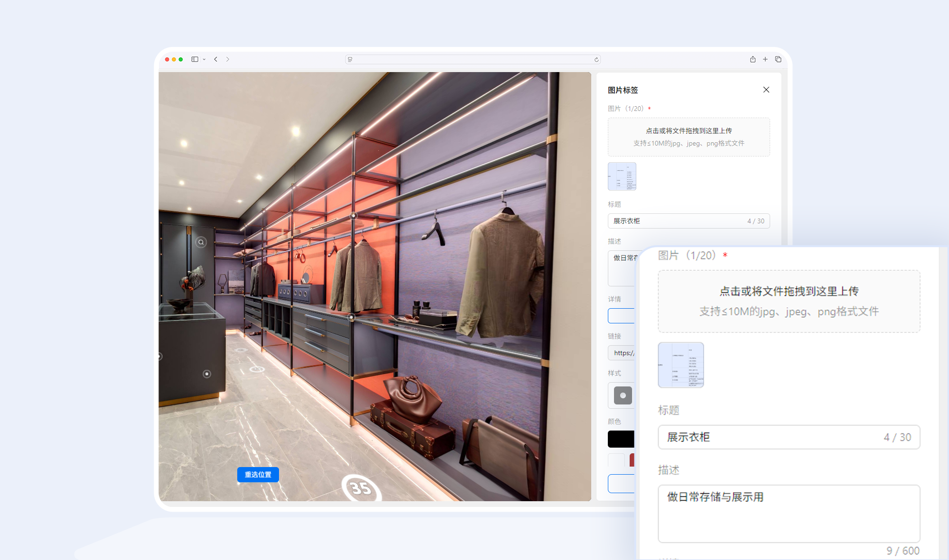Click the magnifier hotspot on the dark cabinet

201,242
